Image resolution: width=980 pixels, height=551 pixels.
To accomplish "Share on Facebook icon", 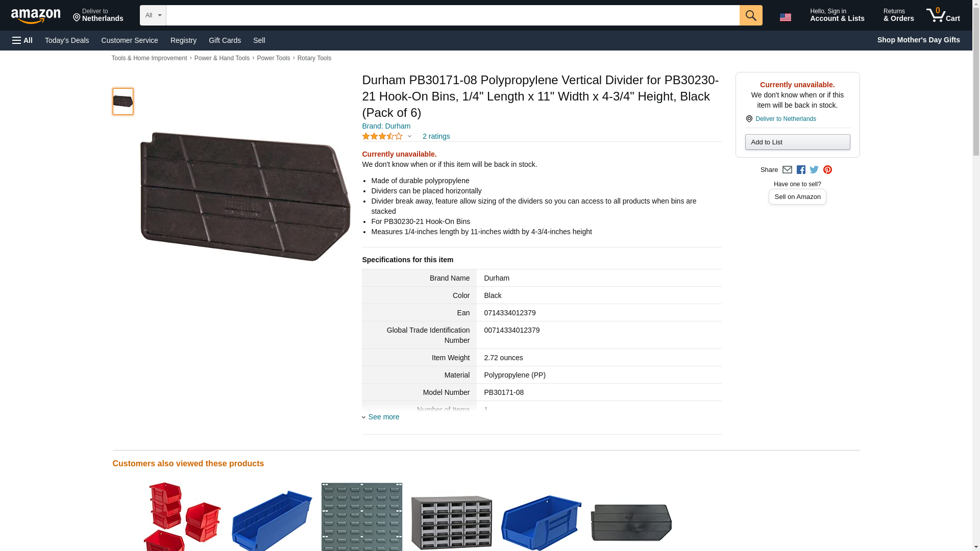I will pyautogui.click(x=801, y=170).
